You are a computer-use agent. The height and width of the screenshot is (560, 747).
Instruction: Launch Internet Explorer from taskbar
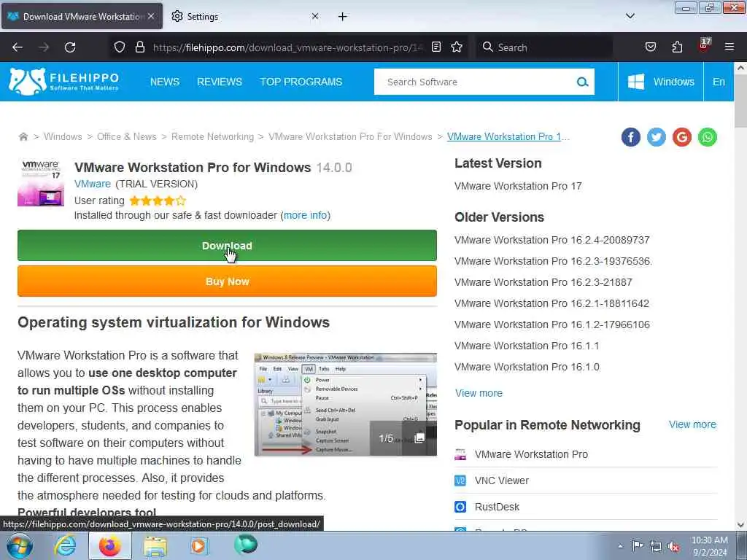click(65, 545)
